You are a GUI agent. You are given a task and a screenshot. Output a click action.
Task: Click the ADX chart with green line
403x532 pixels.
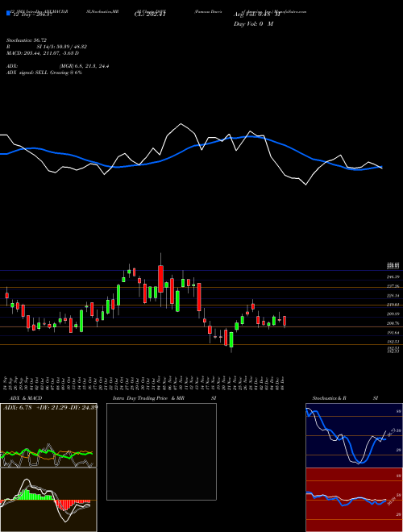coord(48,435)
